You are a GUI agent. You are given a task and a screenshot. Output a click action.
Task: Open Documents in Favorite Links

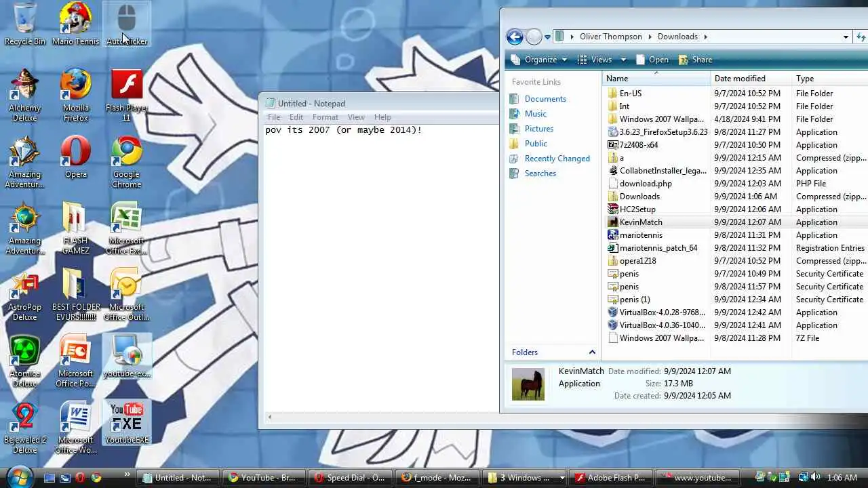pos(545,99)
